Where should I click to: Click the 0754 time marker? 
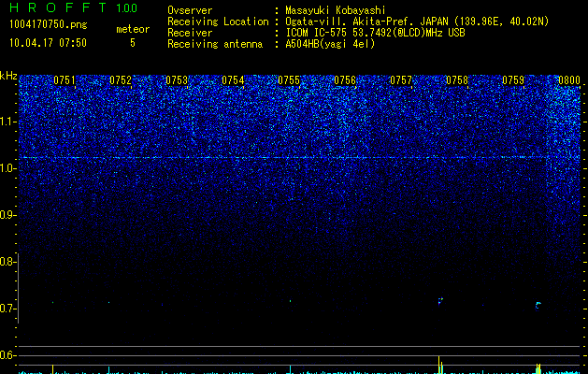click(x=233, y=80)
